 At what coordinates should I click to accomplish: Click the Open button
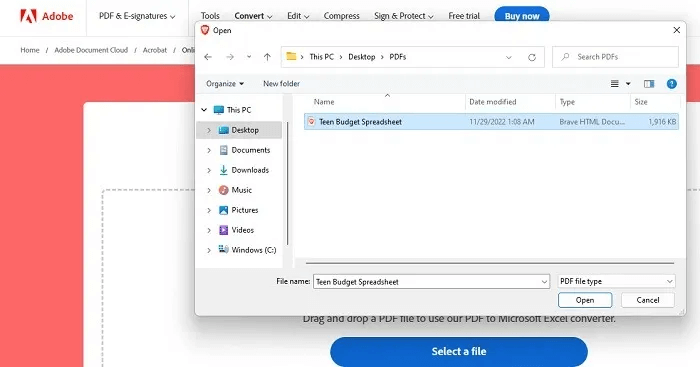tap(585, 300)
